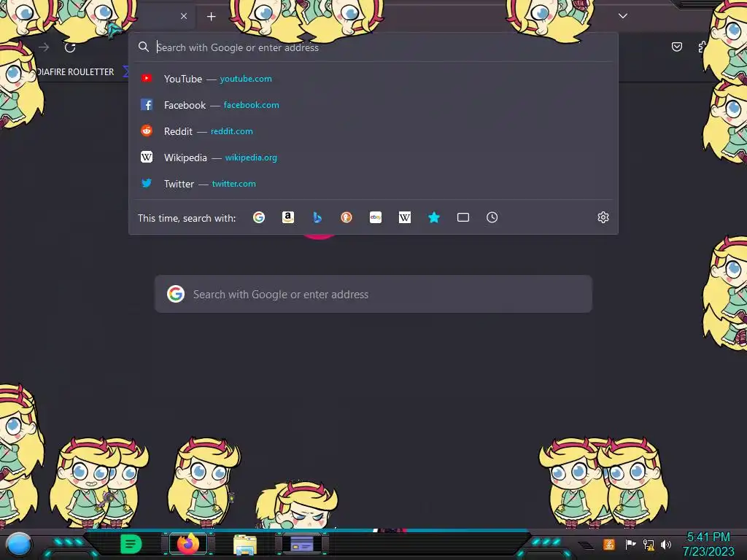Image resolution: width=747 pixels, height=560 pixels.
Task: Choose the Bing search engine icon
Action: [x=317, y=217]
